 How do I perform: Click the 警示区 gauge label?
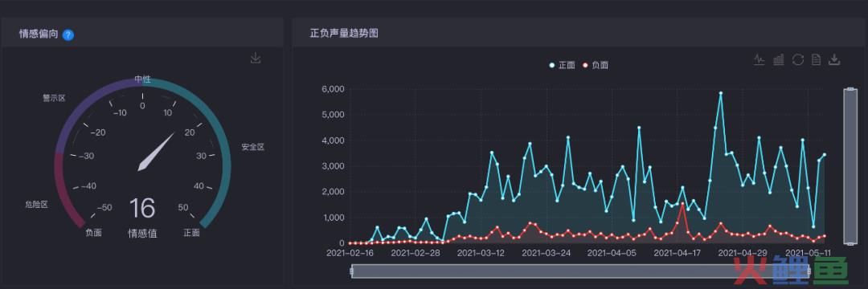pos(55,98)
